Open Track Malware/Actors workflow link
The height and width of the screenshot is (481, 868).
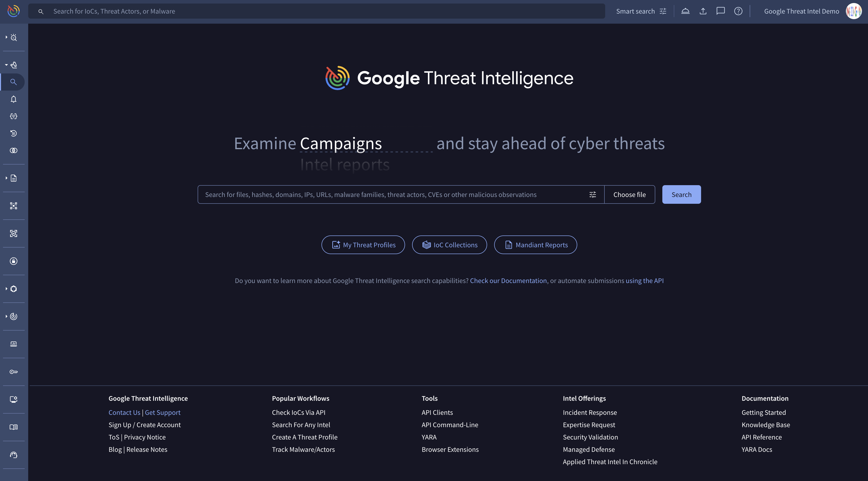[303, 449]
